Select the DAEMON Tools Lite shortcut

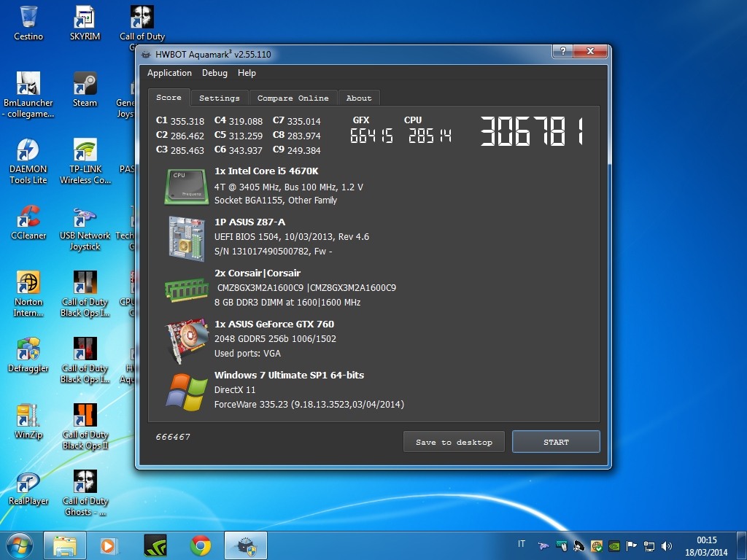click(28, 161)
